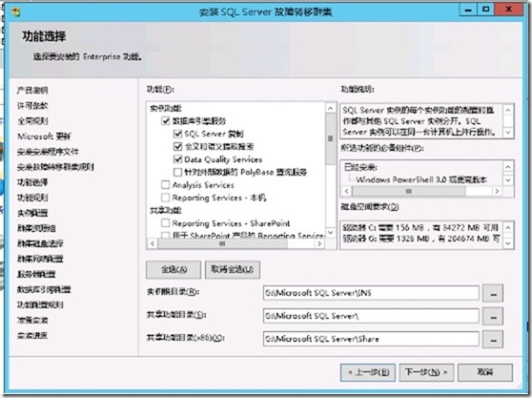This screenshot has height=398, width=532.
Task: Click disk space box scroll down arrow
Action: (x=508, y=243)
